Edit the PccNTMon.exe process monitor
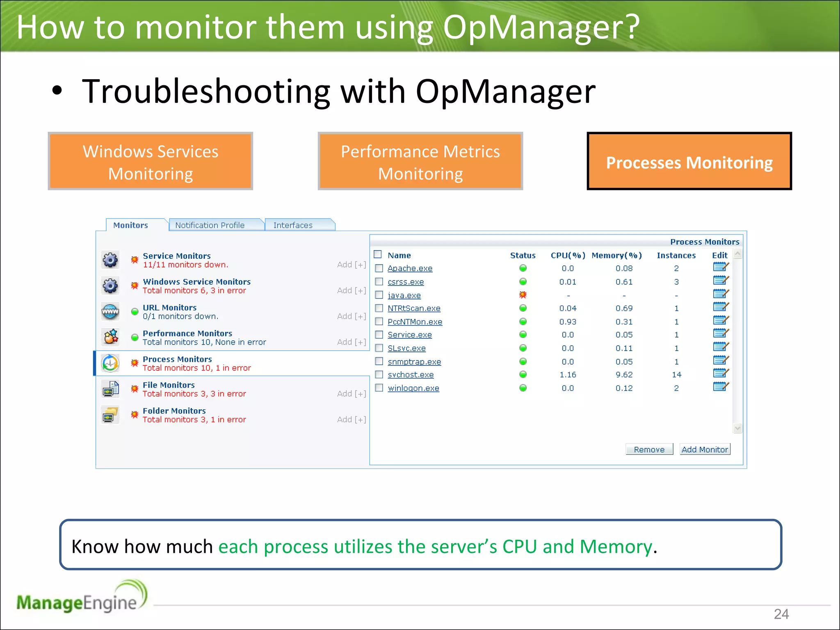 coord(721,320)
